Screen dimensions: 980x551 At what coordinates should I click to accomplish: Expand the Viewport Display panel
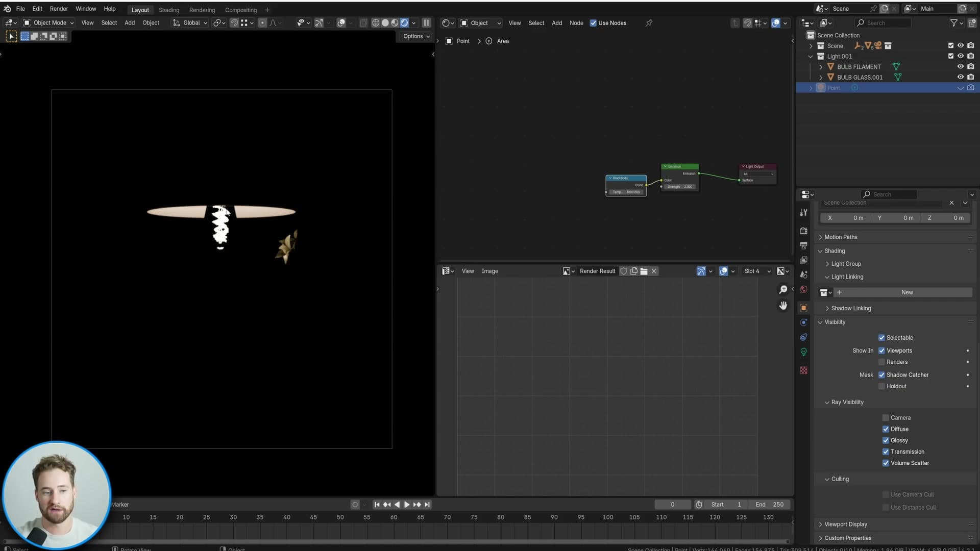click(x=845, y=524)
